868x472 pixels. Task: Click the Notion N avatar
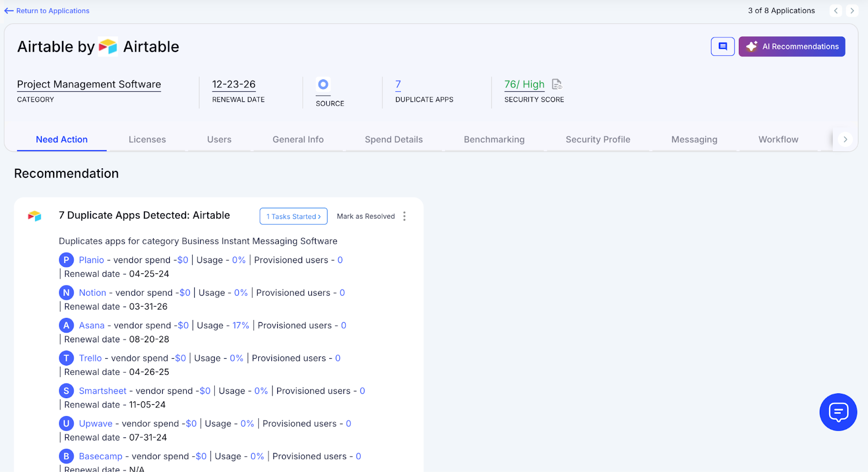click(x=66, y=293)
